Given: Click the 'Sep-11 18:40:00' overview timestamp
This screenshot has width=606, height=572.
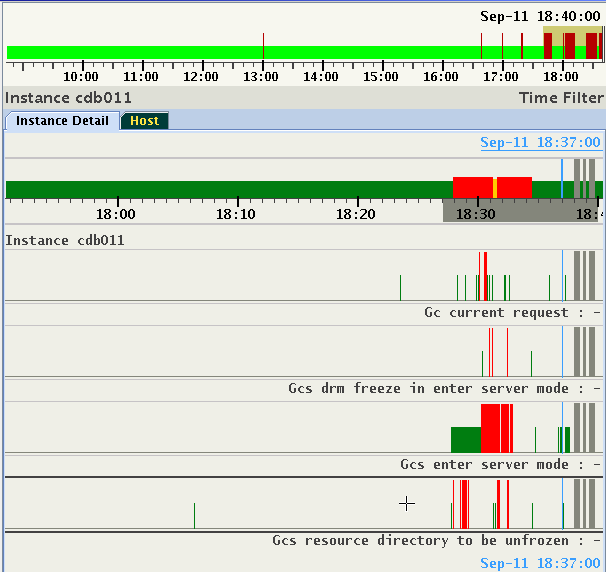Looking at the screenshot, I should pos(540,16).
